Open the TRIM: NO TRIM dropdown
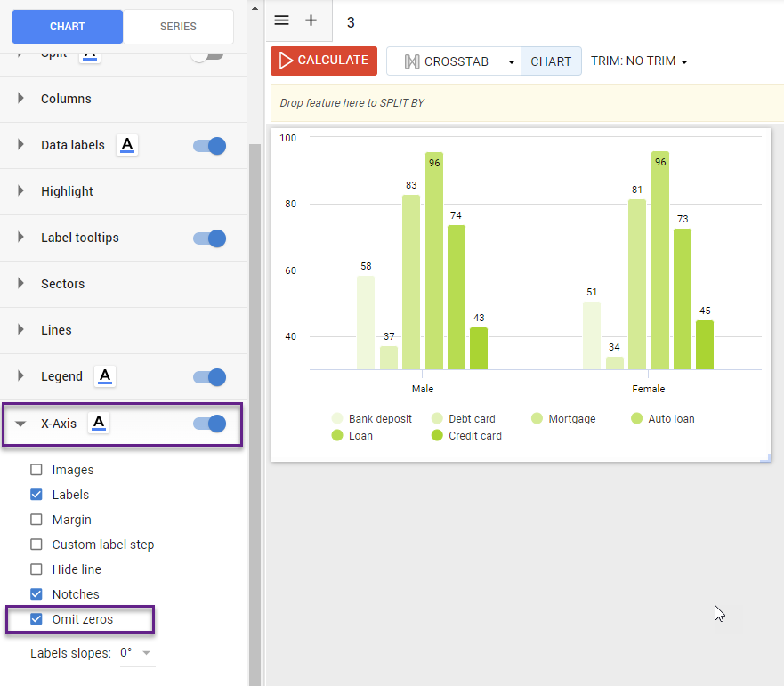This screenshot has height=686, width=784. (x=639, y=61)
